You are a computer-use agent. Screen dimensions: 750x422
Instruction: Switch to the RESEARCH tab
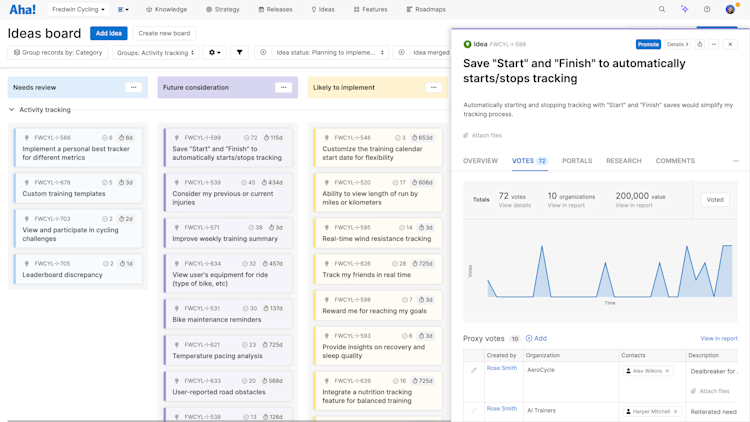click(x=624, y=161)
